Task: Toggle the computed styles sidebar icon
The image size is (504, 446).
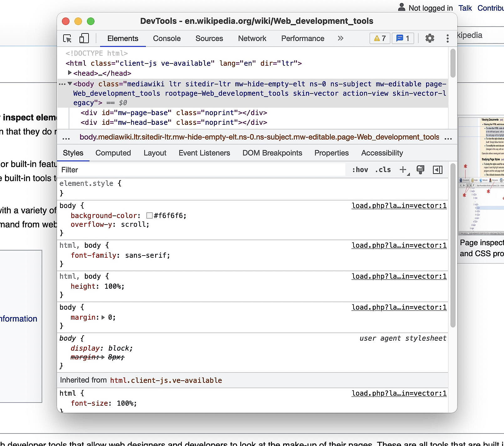Action: (x=437, y=170)
